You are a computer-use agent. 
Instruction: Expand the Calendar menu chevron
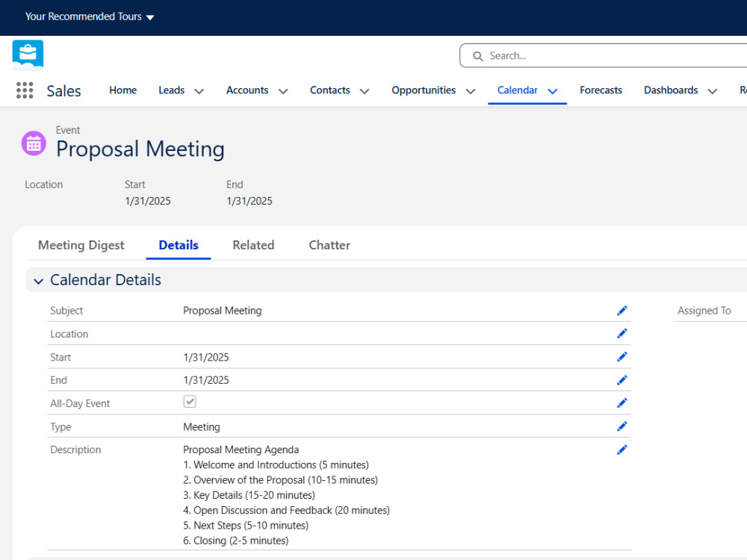point(552,91)
